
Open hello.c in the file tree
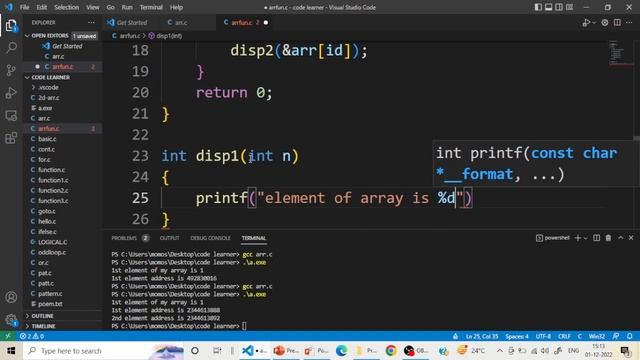click(63, 221)
